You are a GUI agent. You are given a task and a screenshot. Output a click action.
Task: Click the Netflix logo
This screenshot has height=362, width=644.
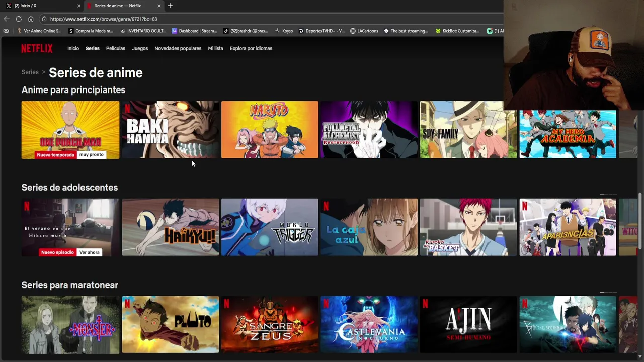[x=37, y=48]
